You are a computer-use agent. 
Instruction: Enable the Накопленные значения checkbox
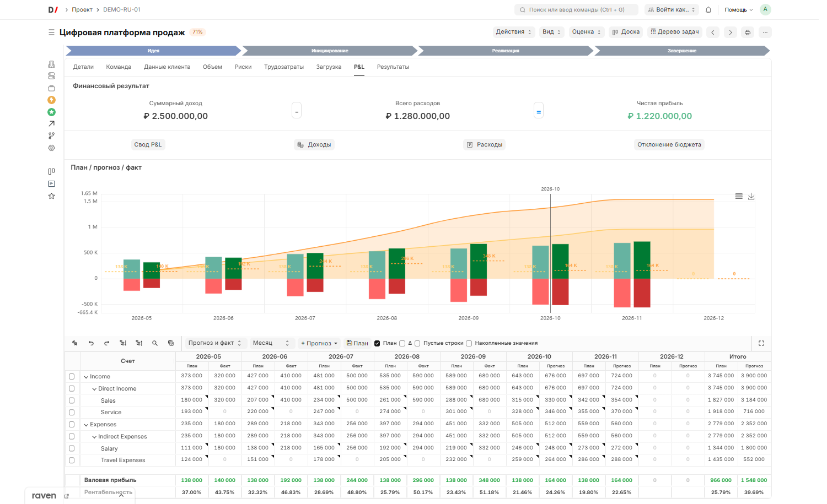tap(469, 344)
